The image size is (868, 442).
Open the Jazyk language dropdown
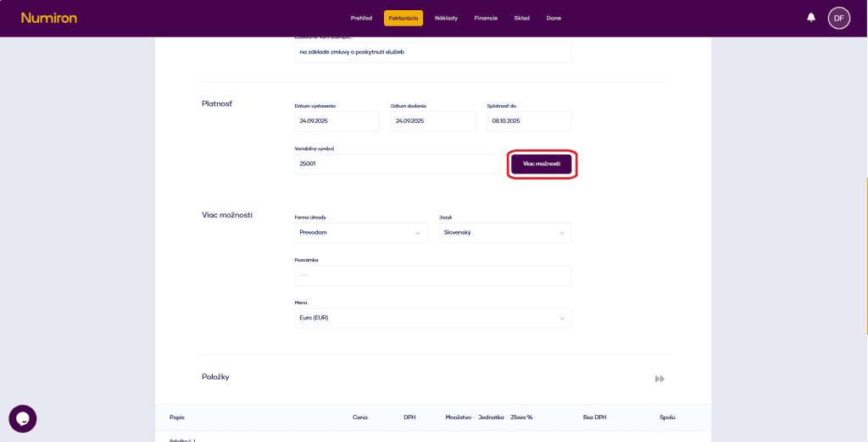[505, 232]
